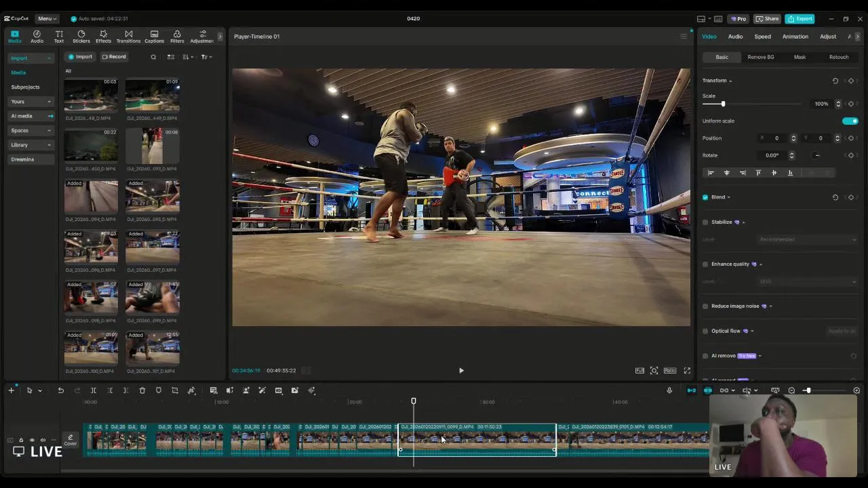Image resolution: width=868 pixels, height=488 pixels.
Task: Click the Play button under preview
Action: (461, 371)
